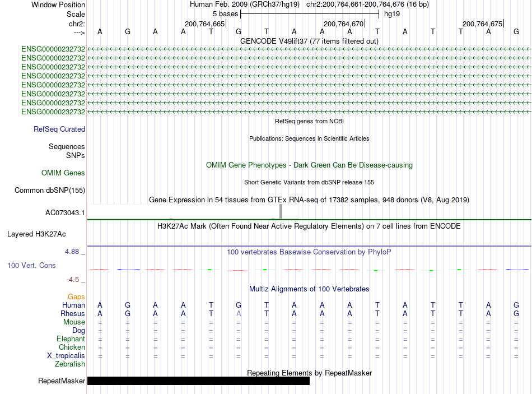Open OMIM Gene Phenotypes track title
Image resolution: width=532 pixels, height=394 pixels.
pyautogui.click(x=309, y=165)
